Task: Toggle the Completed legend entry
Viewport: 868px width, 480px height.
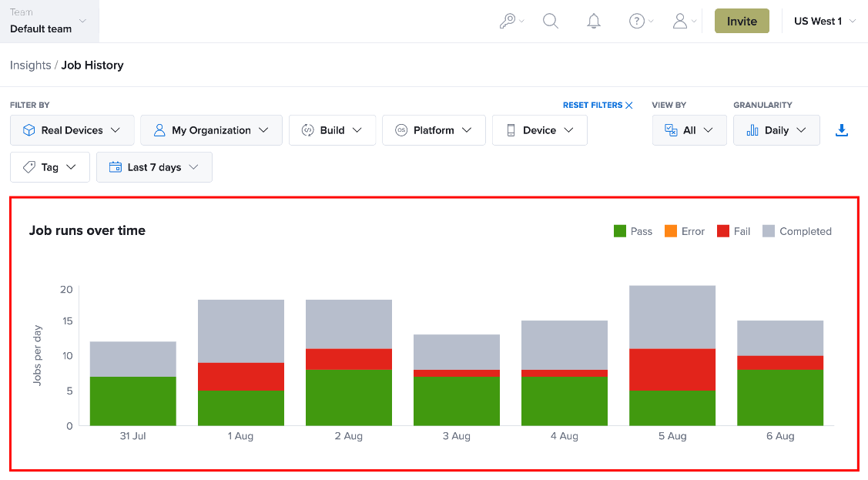Action: [x=796, y=231]
